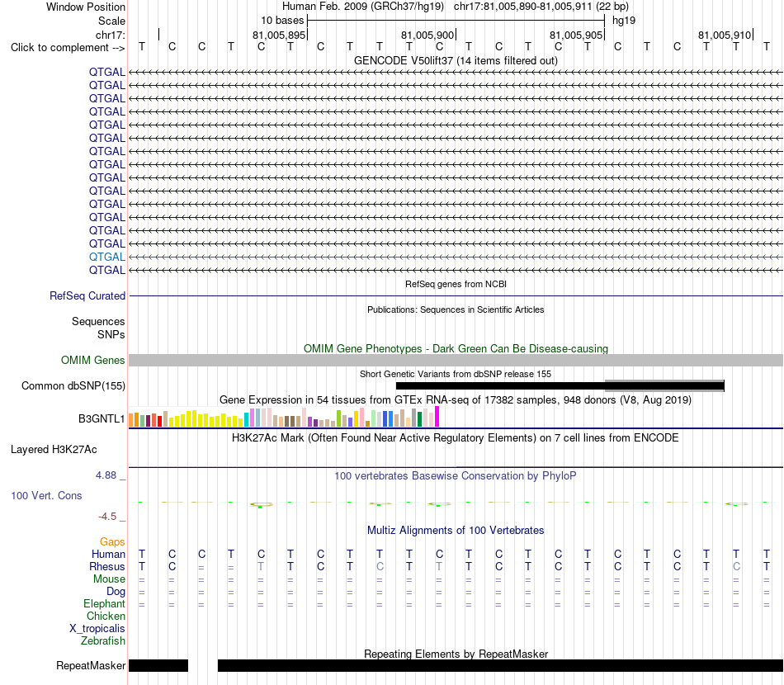The height and width of the screenshot is (685, 784).
Task: Open 'Repeating Elements by RepeatMasker' track title
Action: pyautogui.click(x=456, y=654)
